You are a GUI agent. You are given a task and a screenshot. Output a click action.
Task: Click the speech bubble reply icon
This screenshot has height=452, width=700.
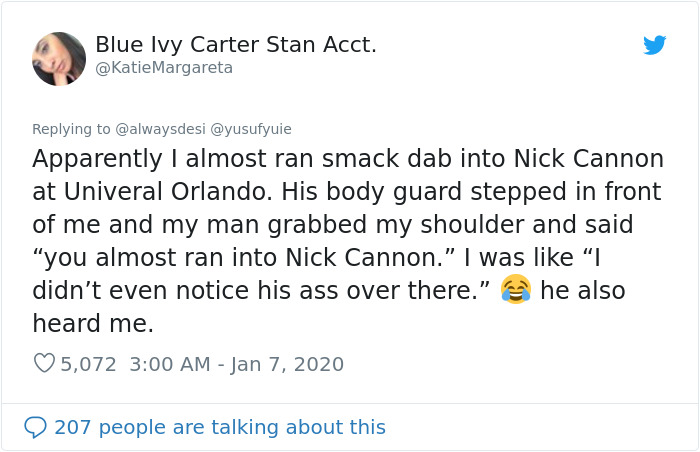pyautogui.click(x=35, y=427)
